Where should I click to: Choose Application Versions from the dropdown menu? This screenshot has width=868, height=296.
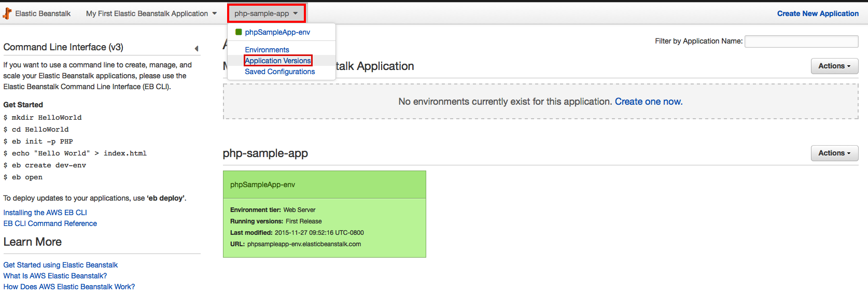click(x=278, y=61)
